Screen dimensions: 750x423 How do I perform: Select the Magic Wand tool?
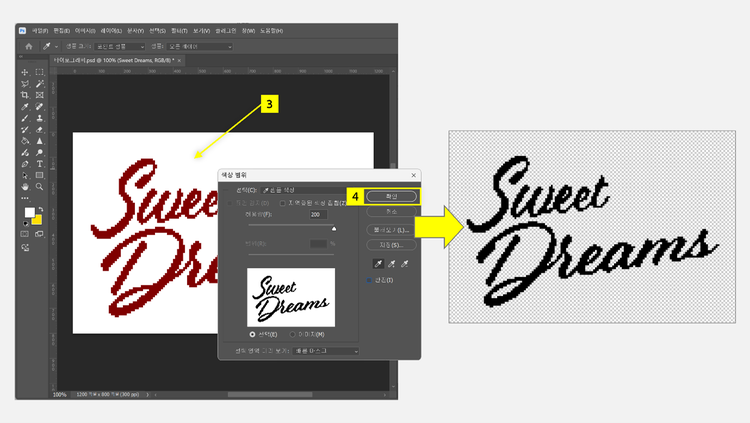[40, 84]
